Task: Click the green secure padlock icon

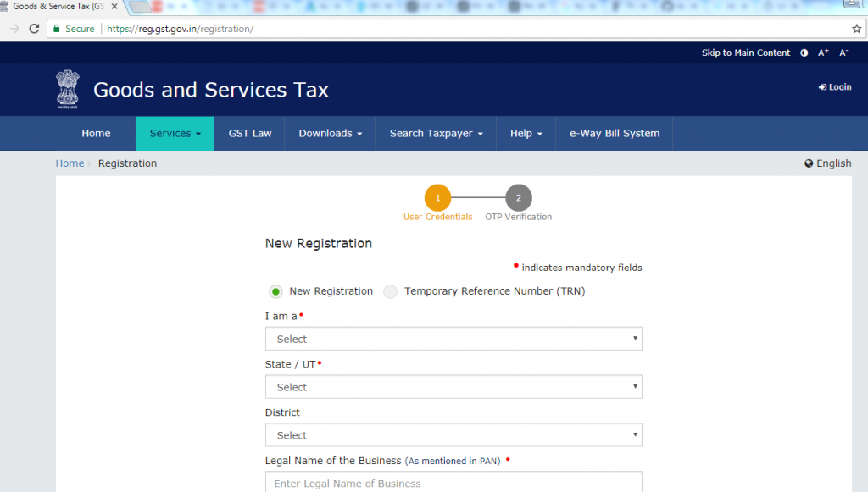Action: [57, 28]
